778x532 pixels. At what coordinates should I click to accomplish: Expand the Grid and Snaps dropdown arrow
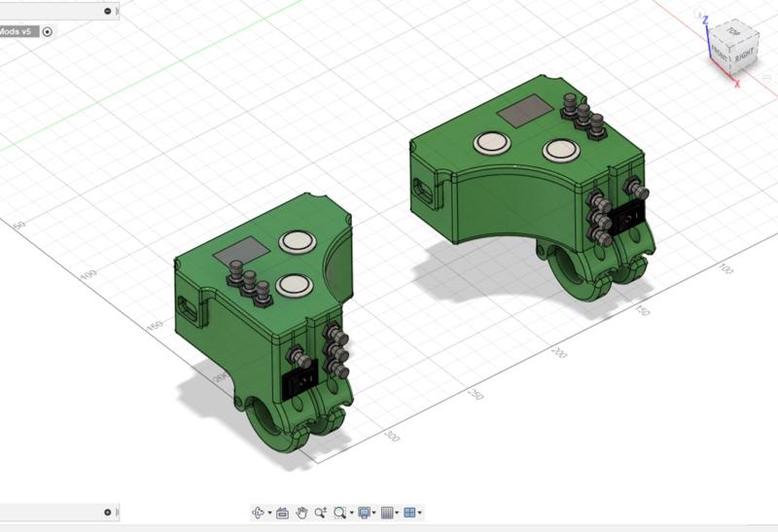397,514
